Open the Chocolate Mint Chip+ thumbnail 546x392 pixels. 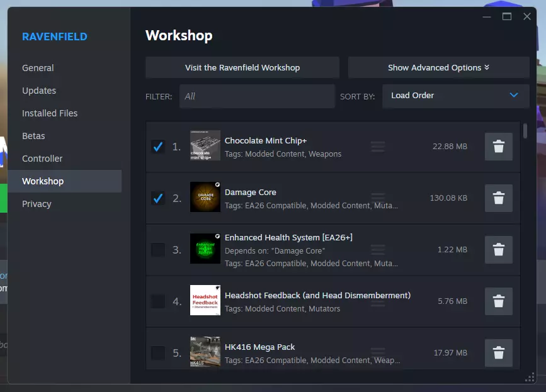click(x=205, y=145)
